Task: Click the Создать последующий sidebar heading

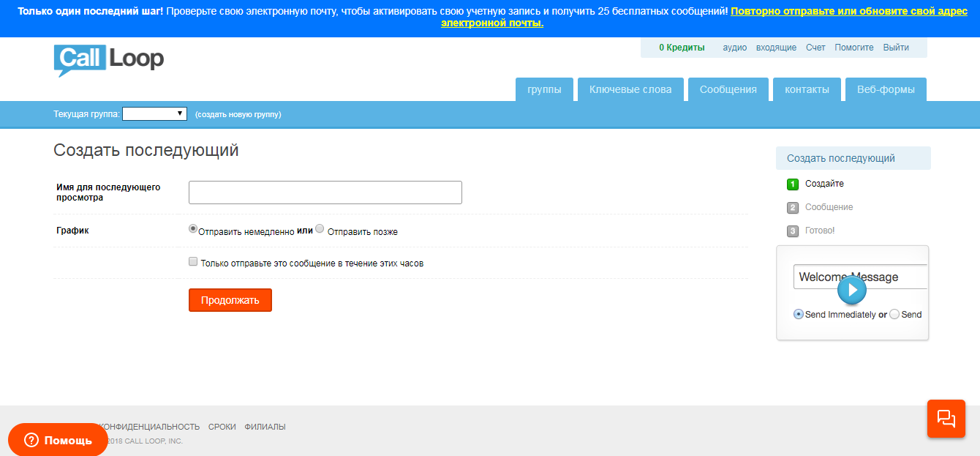Action: tap(853, 158)
